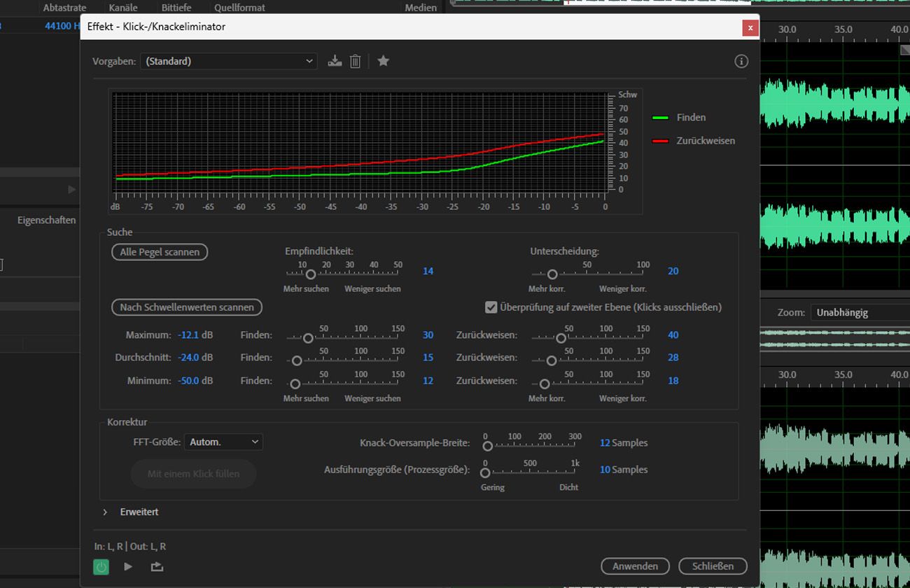This screenshot has width=910, height=588.
Task: Click Alle Pegel scannen button
Action: click(x=160, y=252)
